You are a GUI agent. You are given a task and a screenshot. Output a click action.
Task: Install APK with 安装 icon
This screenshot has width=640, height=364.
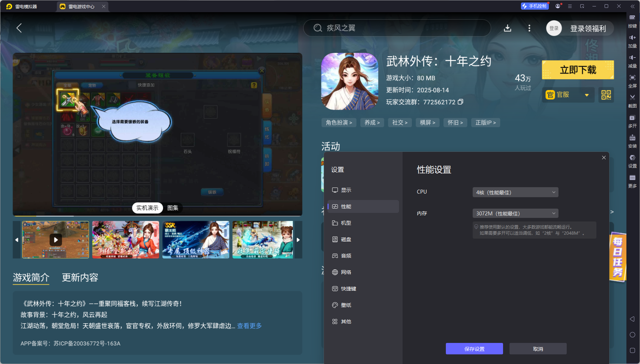tap(632, 141)
